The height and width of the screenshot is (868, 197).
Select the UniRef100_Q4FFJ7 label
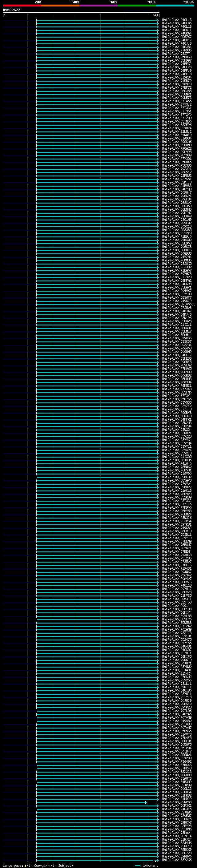(x=177, y=355)
